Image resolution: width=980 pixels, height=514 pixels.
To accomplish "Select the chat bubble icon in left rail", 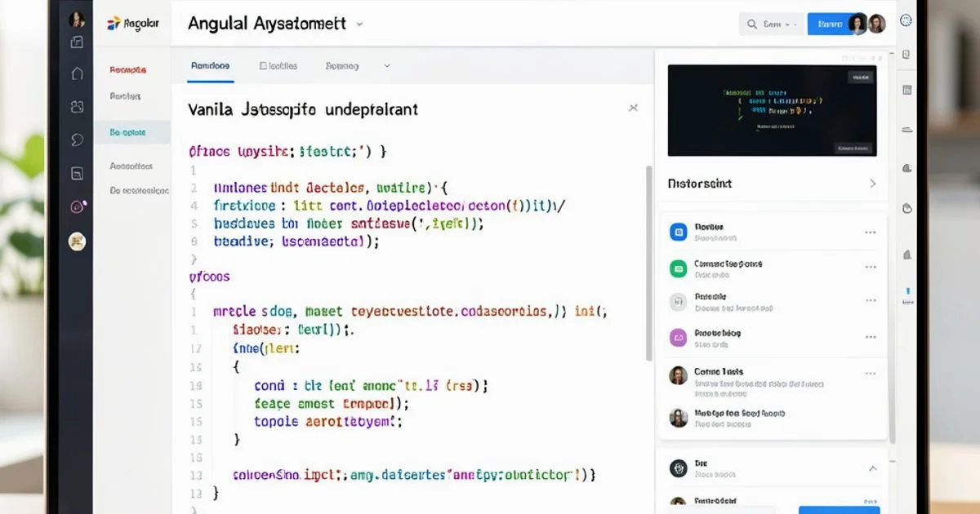I will click(77, 140).
